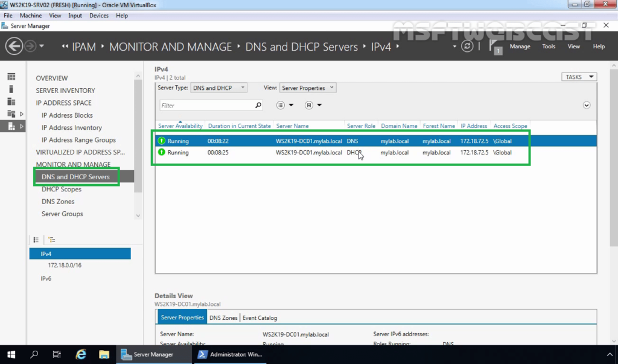This screenshot has width=618, height=364.
Task: Select the 172.18.0.0/16 tree node
Action: point(65,265)
